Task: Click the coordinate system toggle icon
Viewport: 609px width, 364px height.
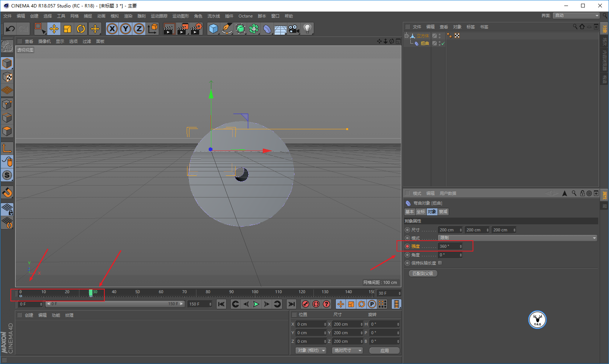Action: click(x=153, y=29)
